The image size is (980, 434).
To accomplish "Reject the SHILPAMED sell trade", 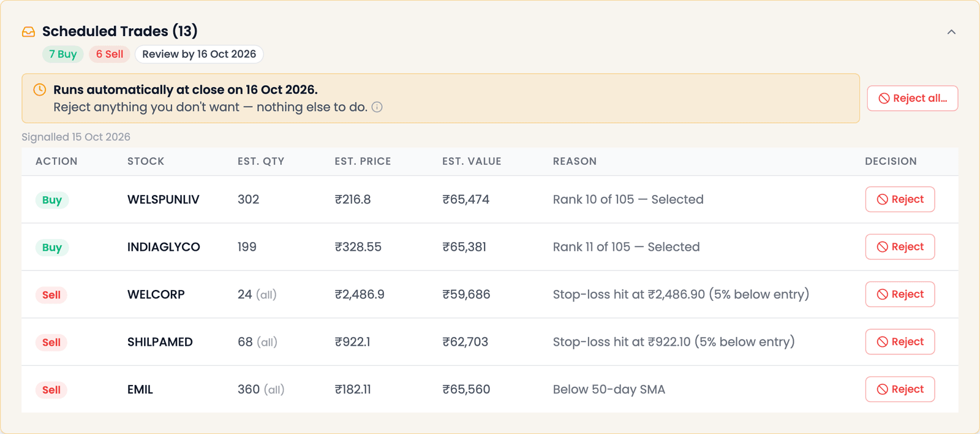I will click(900, 342).
